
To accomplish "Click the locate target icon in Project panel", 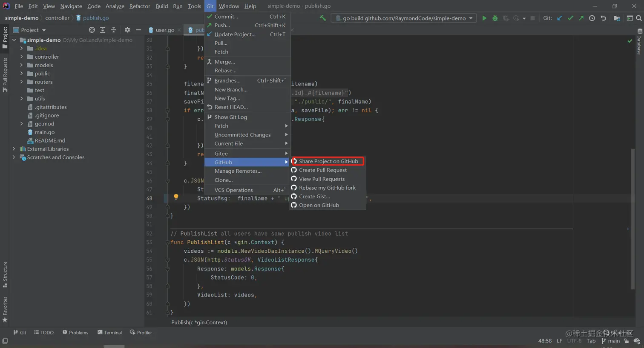I will [92, 30].
